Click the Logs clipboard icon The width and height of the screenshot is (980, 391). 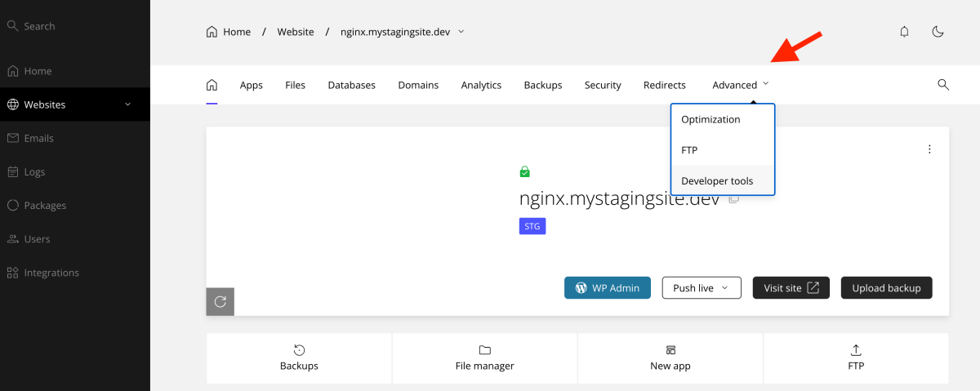[12, 172]
